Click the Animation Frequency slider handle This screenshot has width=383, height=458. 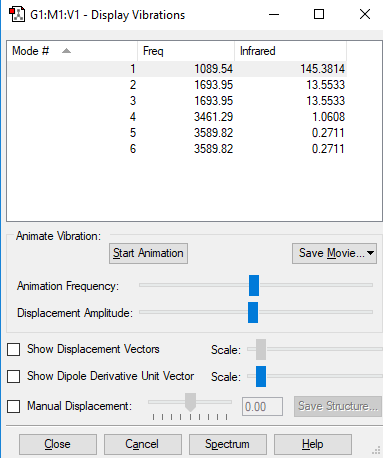pyautogui.click(x=254, y=285)
